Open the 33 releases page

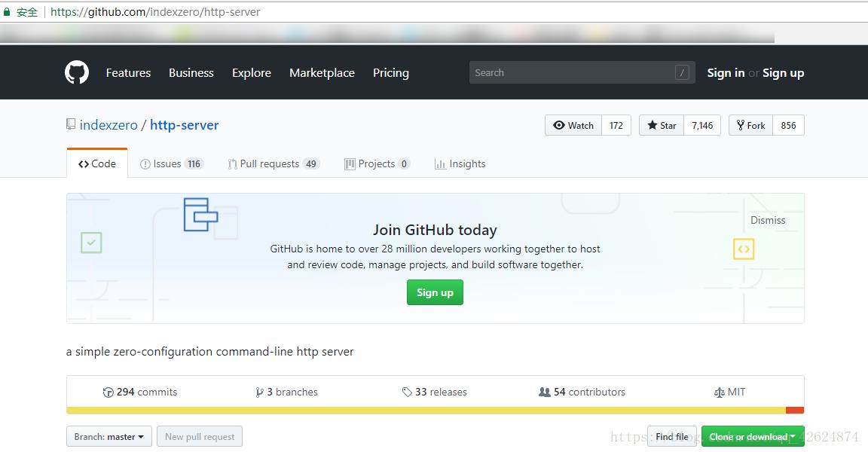point(435,392)
